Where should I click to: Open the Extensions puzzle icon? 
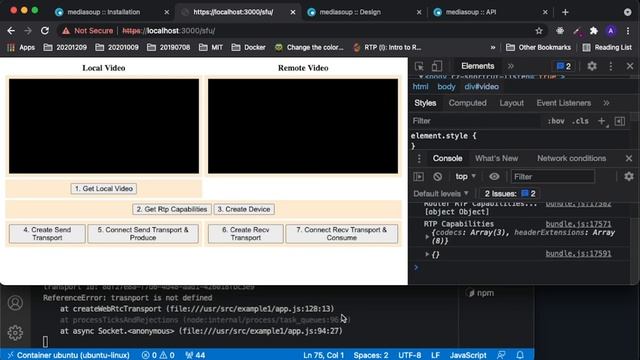(593, 31)
